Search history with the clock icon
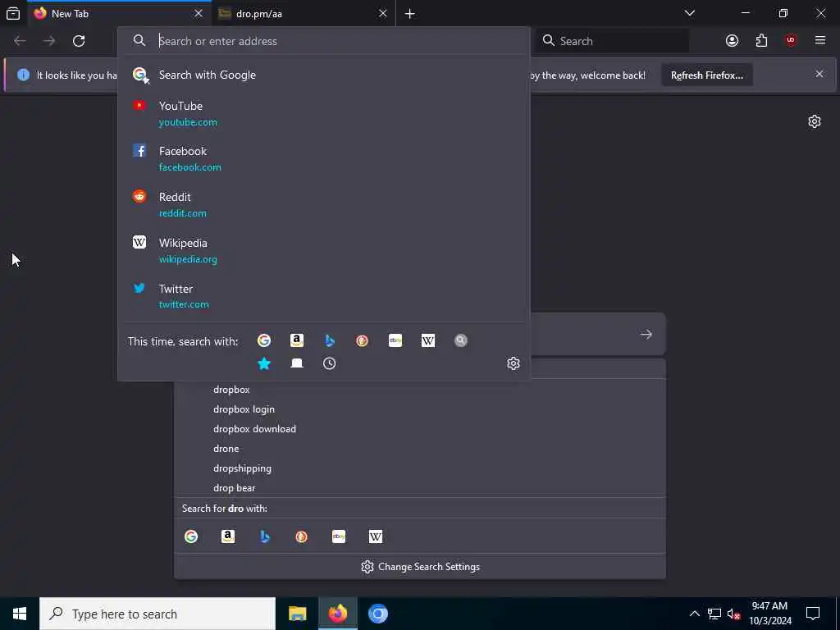 [330, 363]
